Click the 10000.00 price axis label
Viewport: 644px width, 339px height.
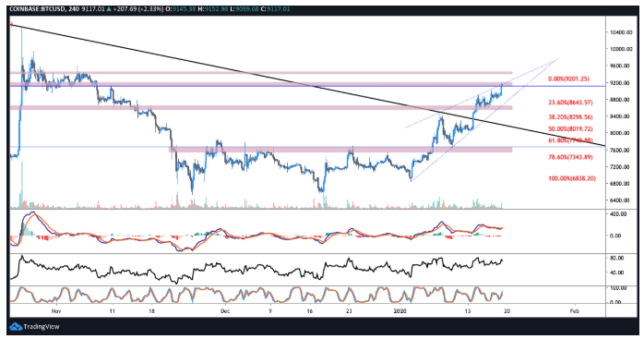click(x=621, y=49)
